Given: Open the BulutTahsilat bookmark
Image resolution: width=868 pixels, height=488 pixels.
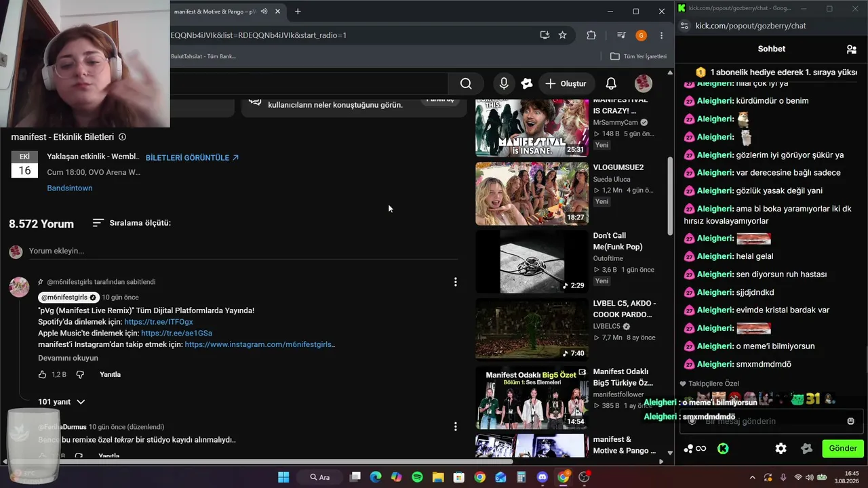Looking at the screenshot, I should (x=203, y=56).
